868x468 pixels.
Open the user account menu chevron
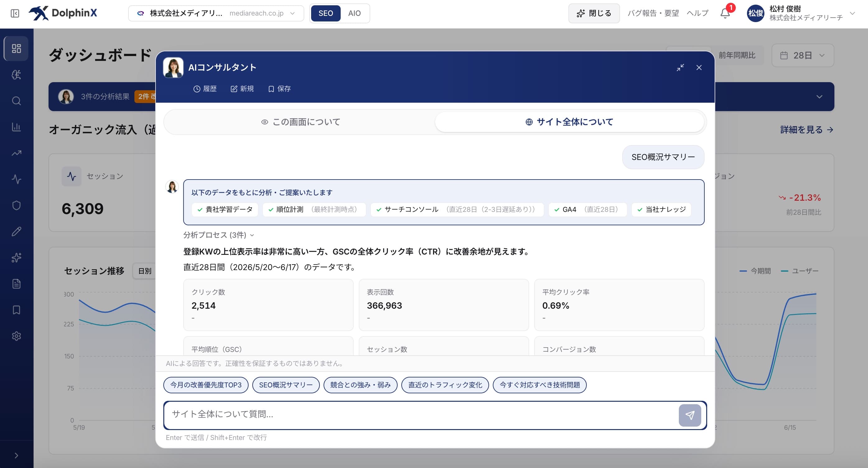852,13
